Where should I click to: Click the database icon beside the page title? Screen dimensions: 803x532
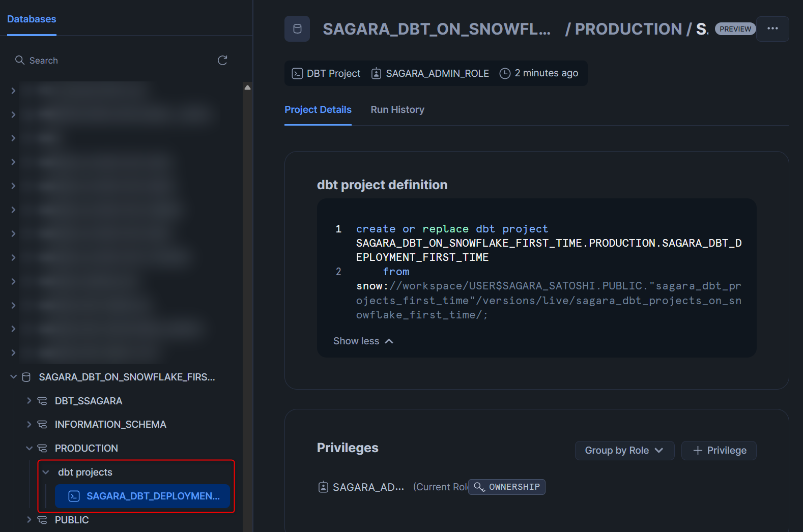click(x=297, y=29)
